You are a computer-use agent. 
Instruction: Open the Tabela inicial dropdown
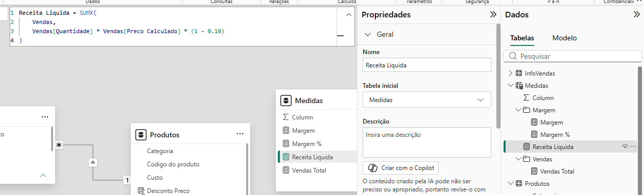pos(426,100)
